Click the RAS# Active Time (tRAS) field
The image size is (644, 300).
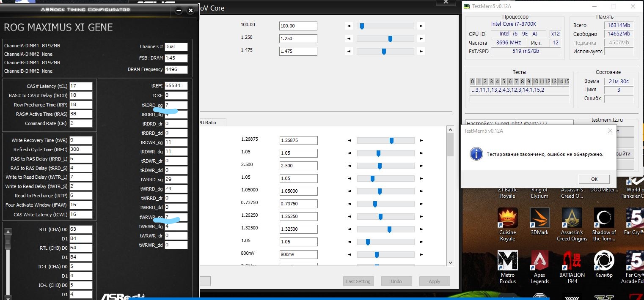tap(81, 114)
